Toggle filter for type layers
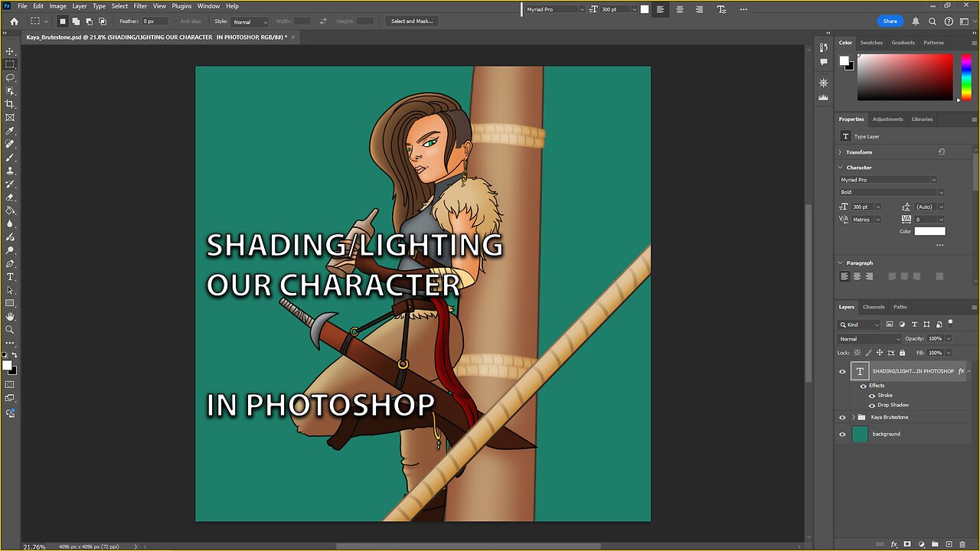 click(915, 324)
